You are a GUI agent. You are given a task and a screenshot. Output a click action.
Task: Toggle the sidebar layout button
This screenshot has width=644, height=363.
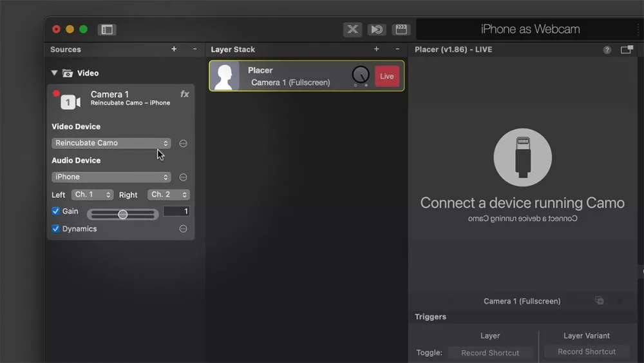pos(107,30)
